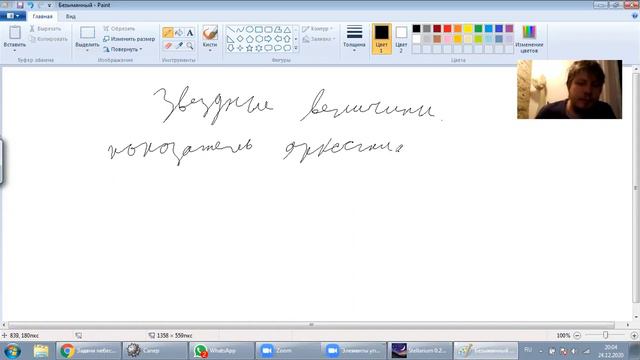Choose the diamond shape
Viewport: 640px width, 360px height.
pos(240,39)
